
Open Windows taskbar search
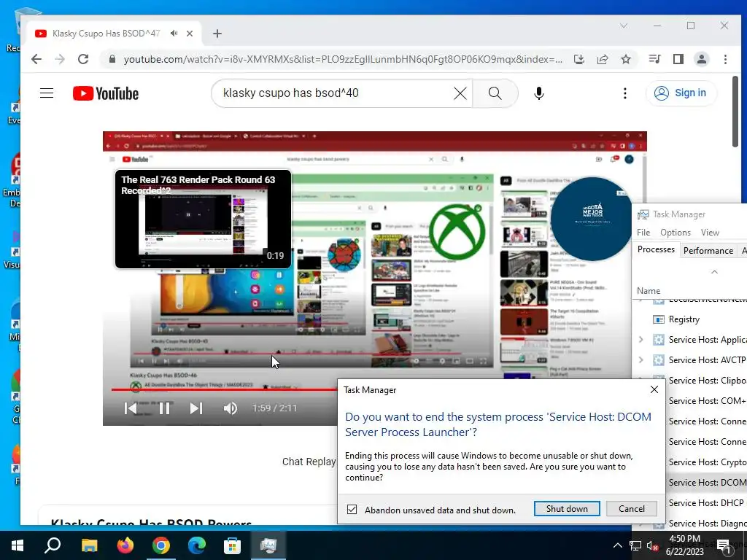click(53, 545)
